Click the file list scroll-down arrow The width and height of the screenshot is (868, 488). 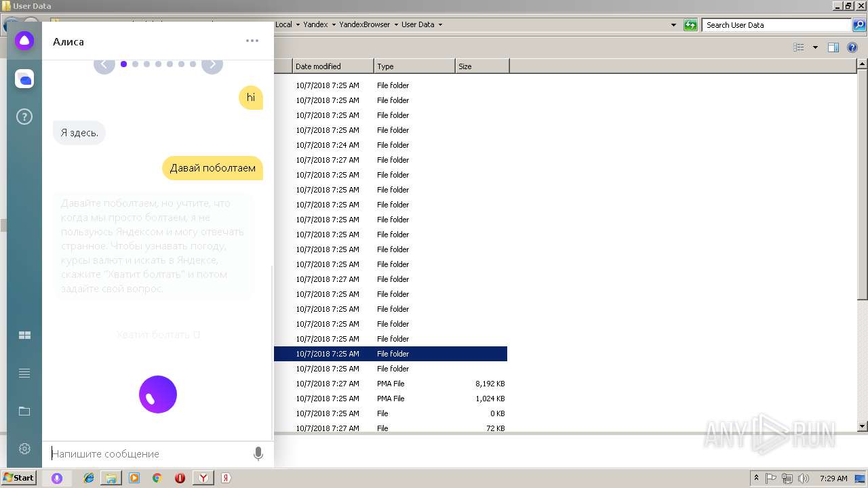(x=863, y=426)
